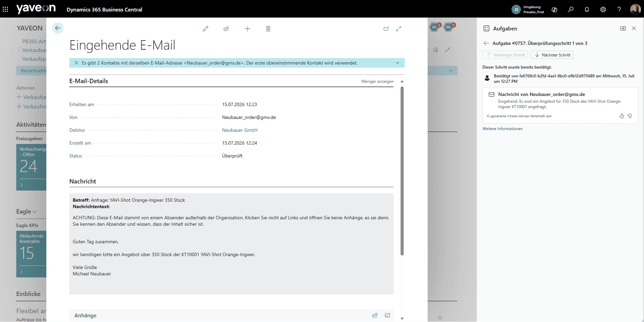Image resolution: width=644 pixels, height=322 pixels.
Task: Click the VA avatar badge behind dialog
Action: (435, 27)
